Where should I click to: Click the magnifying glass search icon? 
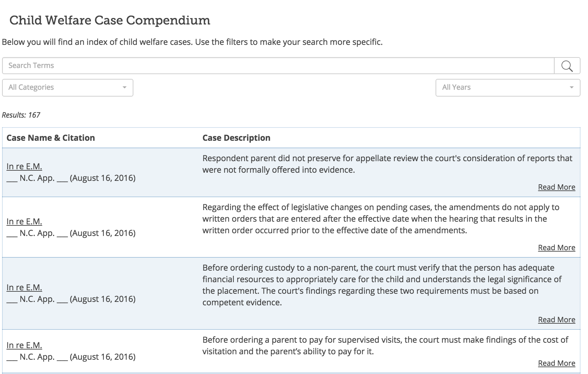(567, 66)
